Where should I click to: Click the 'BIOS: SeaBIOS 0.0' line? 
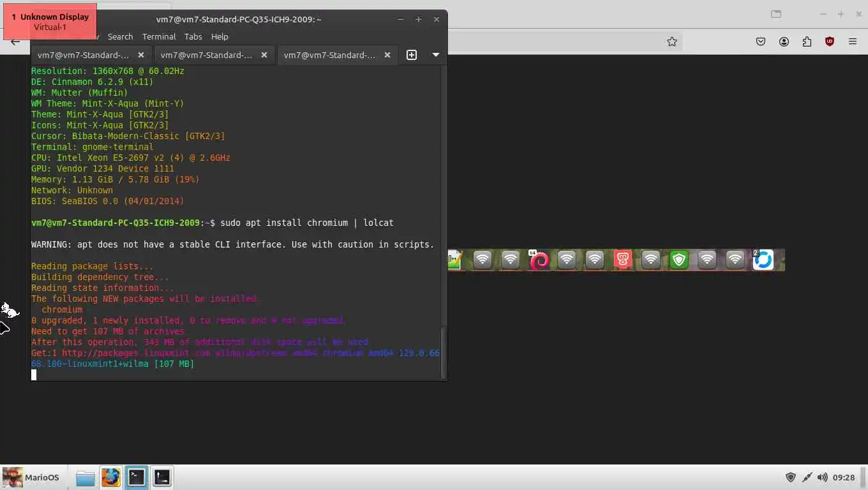(x=108, y=201)
